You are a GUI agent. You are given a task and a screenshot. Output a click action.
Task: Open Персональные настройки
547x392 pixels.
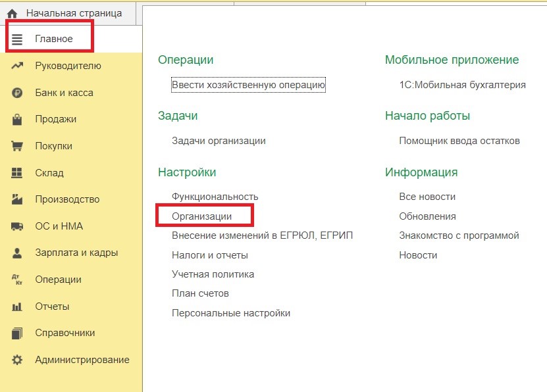tap(231, 313)
